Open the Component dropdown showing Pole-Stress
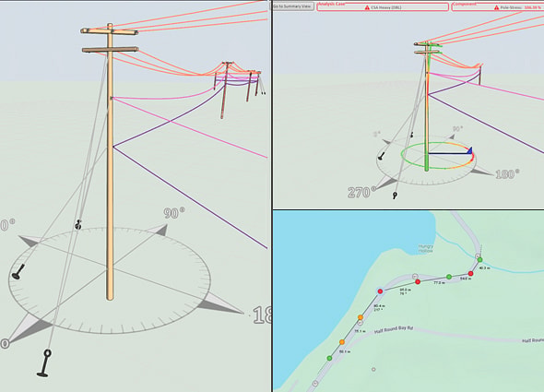544x392 pixels. point(498,7)
